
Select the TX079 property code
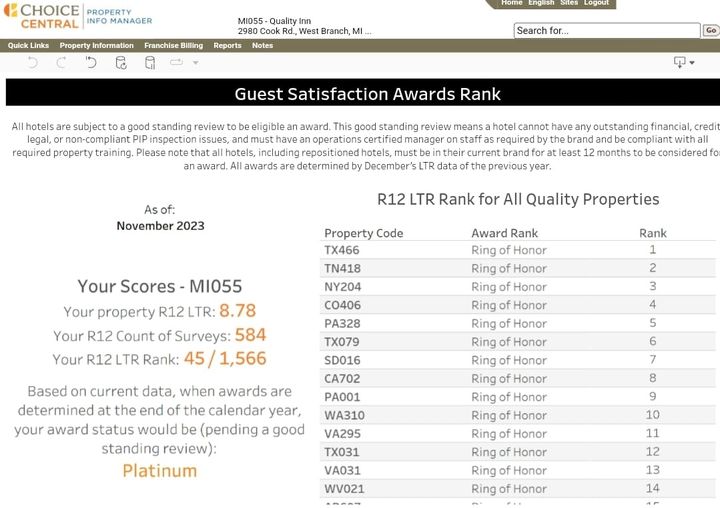pos(342,342)
